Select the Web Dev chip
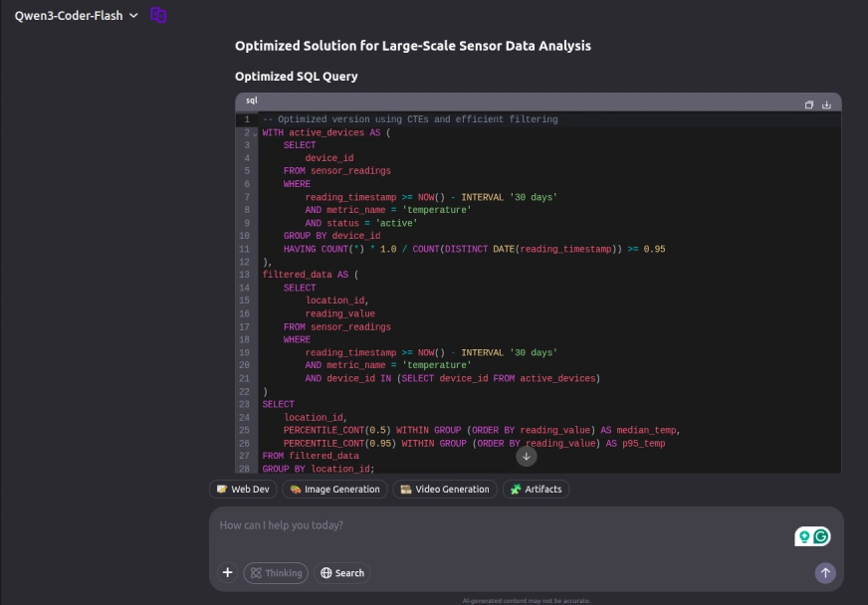This screenshot has width=868, height=605. point(243,490)
